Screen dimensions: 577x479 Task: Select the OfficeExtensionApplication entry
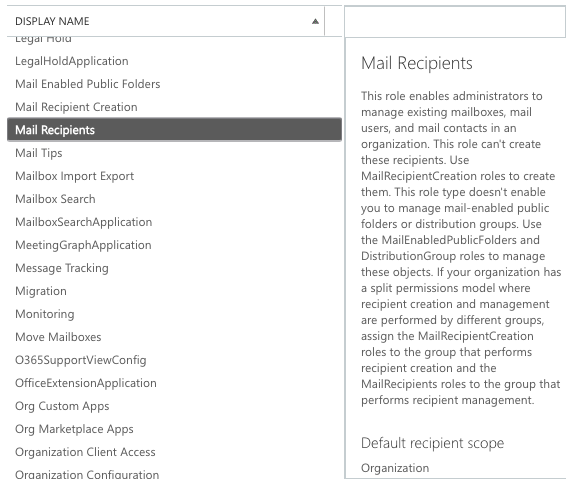tap(174, 383)
